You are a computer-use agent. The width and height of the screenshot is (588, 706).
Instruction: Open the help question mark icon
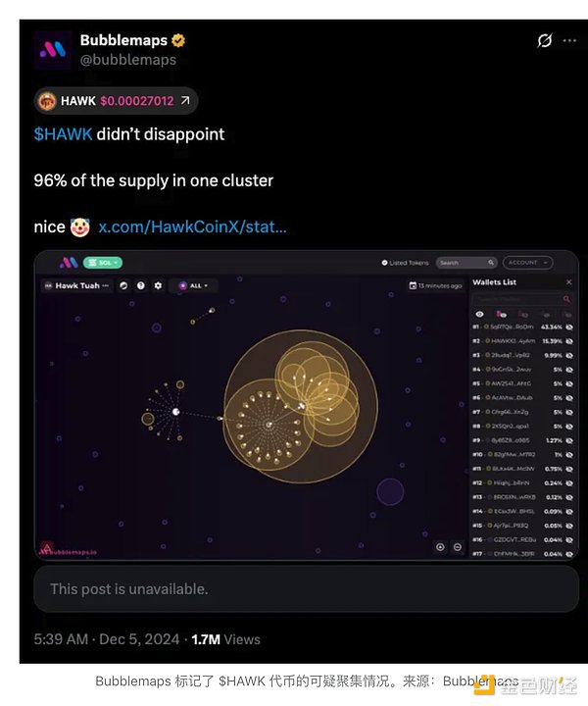tap(141, 285)
